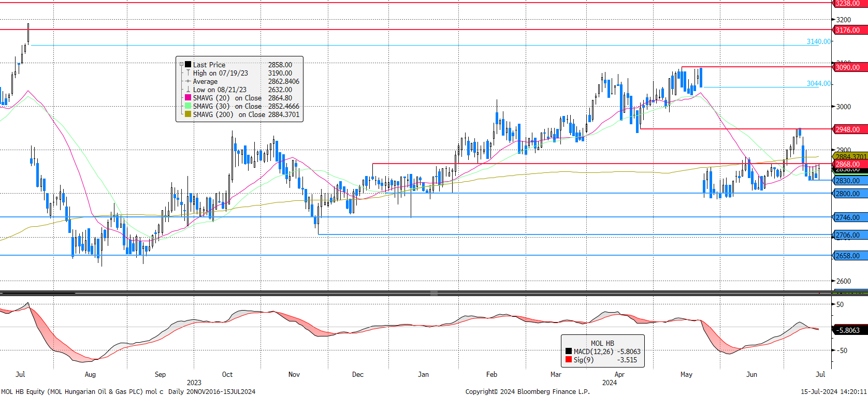The height and width of the screenshot is (396, 868).
Task: Click the Jul 2023 month axis label
Action: (20, 374)
